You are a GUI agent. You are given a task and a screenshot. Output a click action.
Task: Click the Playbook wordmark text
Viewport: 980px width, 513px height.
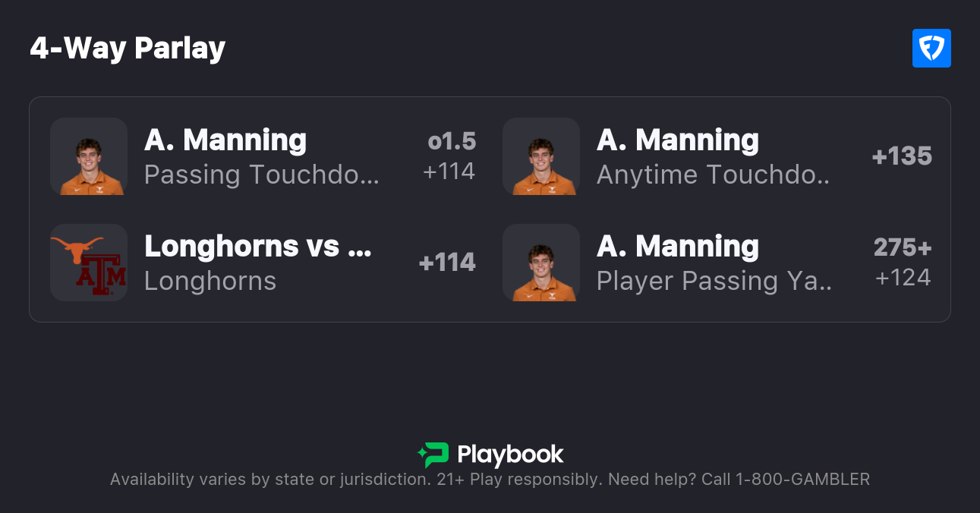[510, 455]
